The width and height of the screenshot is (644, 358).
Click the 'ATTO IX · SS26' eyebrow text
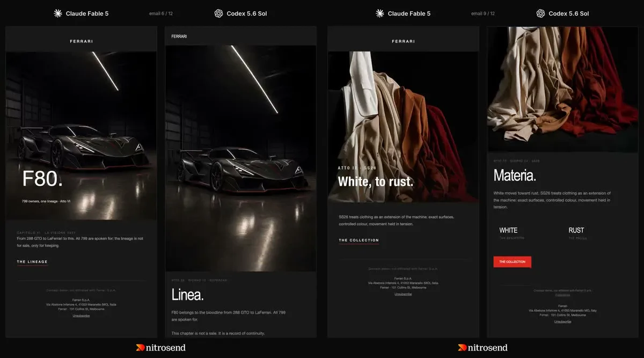point(357,168)
